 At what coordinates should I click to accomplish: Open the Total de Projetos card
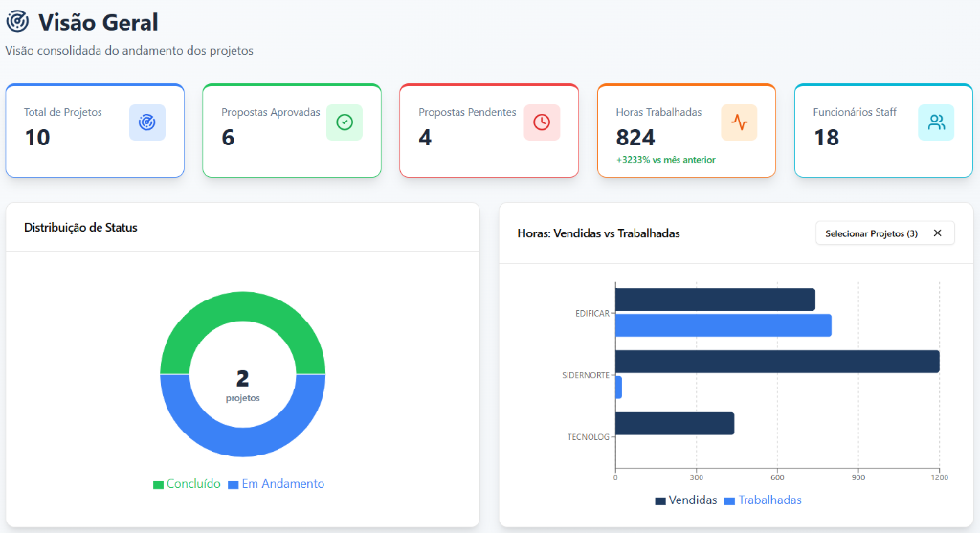point(95,130)
